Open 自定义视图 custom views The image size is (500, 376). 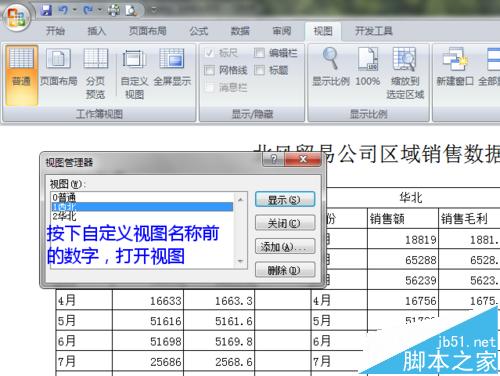coord(134,74)
